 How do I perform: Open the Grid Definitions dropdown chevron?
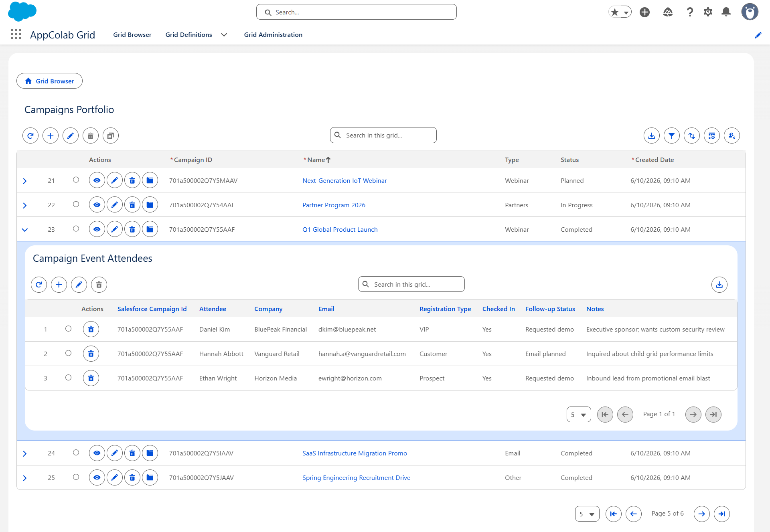coord(224,35)
